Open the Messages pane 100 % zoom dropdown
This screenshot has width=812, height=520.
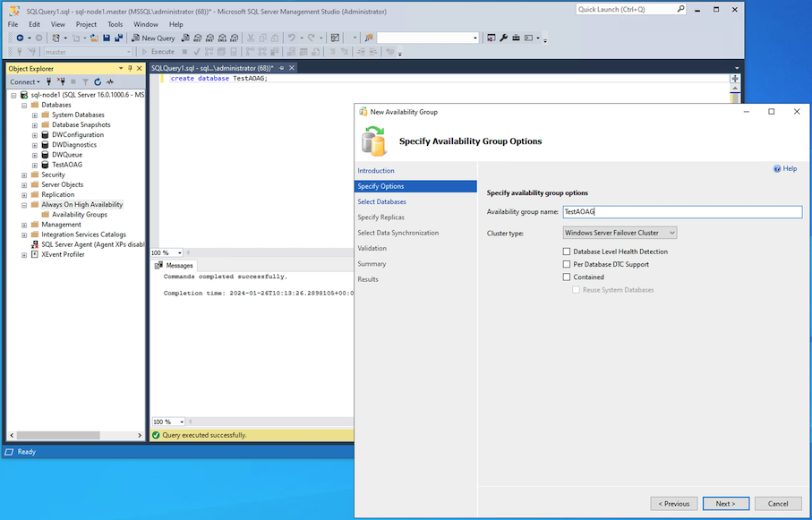pyautogui.click(x=182, y=422)
